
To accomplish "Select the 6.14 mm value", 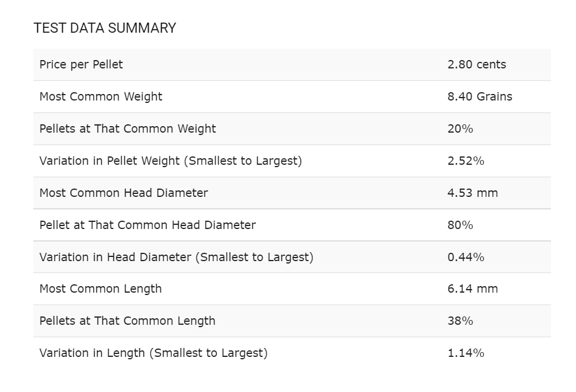I will [x=472, y=288].
